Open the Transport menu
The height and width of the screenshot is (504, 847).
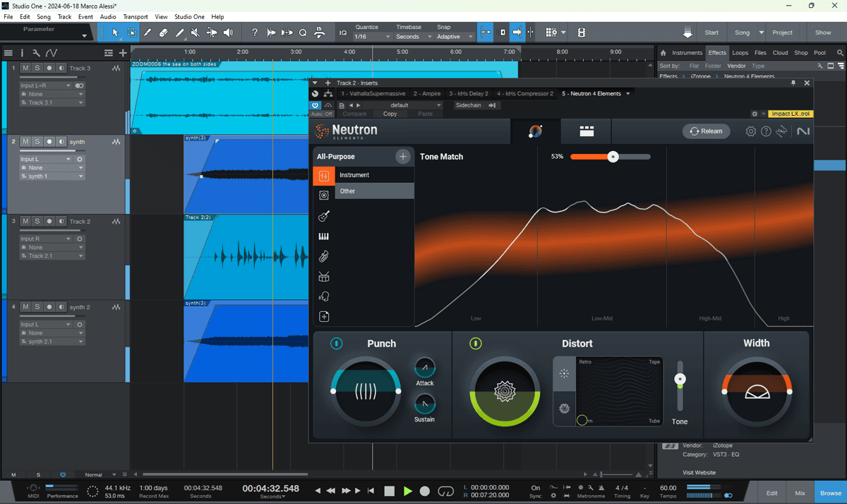point(135,16)
